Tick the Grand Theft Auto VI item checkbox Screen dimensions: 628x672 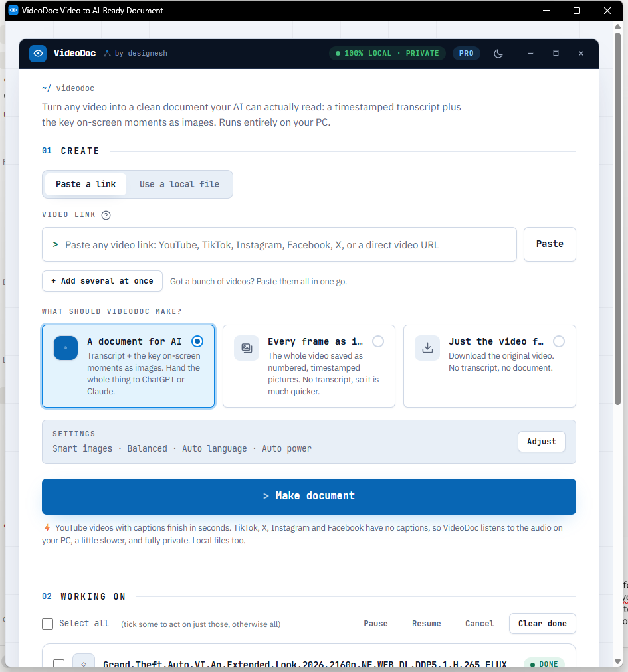click(58, 664)
